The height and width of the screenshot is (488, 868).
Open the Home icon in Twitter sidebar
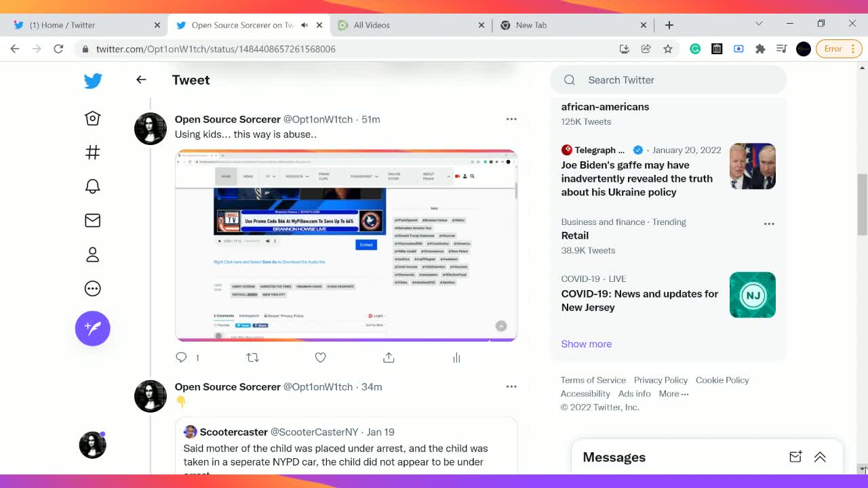tap(93, 119)
